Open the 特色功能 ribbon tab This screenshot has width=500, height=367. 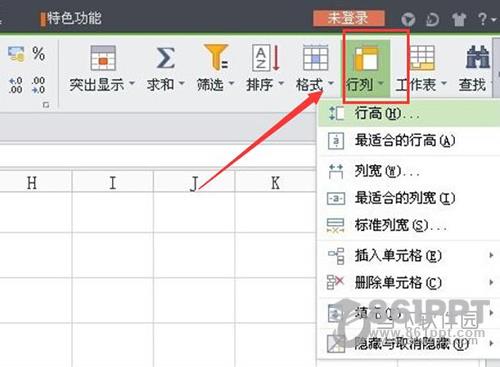tap(74, 18)
